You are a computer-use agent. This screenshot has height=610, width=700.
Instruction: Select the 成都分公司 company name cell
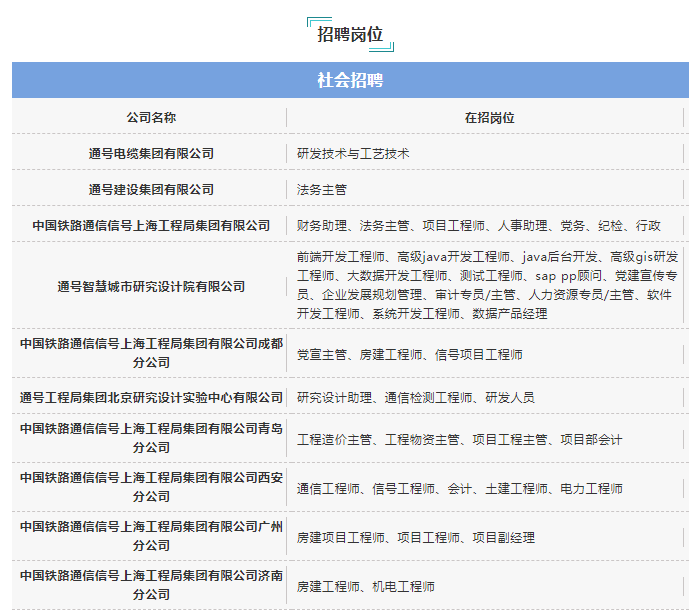(x=151, y=353)
